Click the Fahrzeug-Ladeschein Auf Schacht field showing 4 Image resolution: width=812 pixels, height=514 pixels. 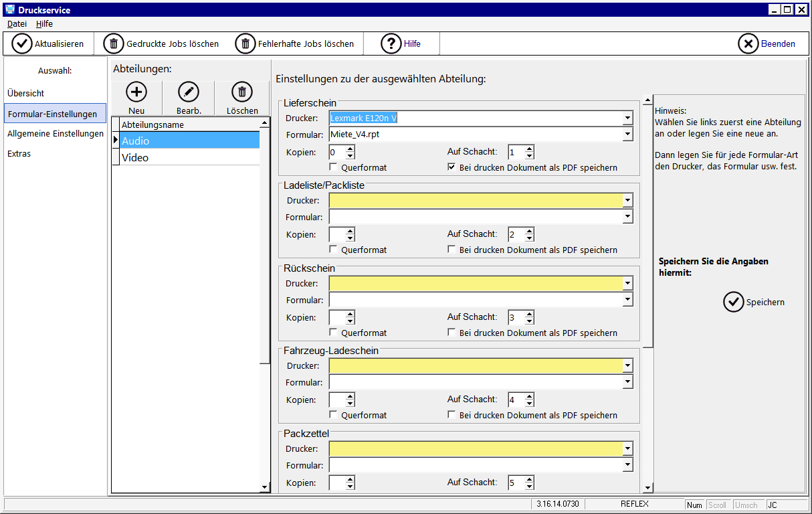(516, 400)
